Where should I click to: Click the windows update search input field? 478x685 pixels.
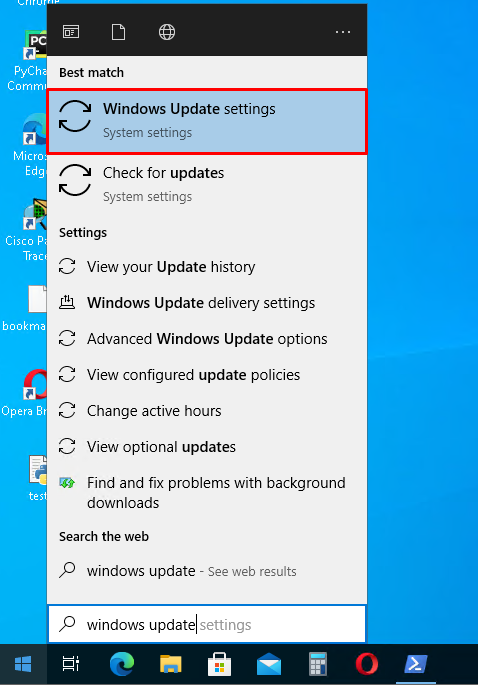coord(207,624)
